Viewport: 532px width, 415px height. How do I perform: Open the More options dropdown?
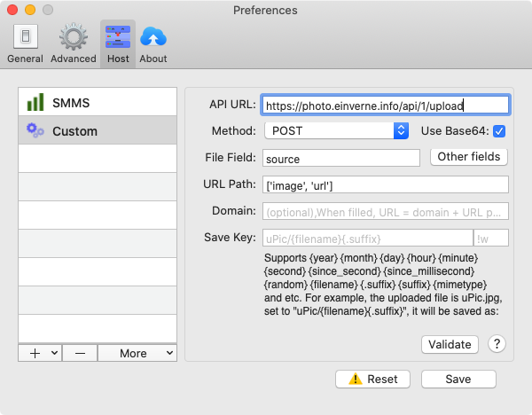tap(137, 353)
